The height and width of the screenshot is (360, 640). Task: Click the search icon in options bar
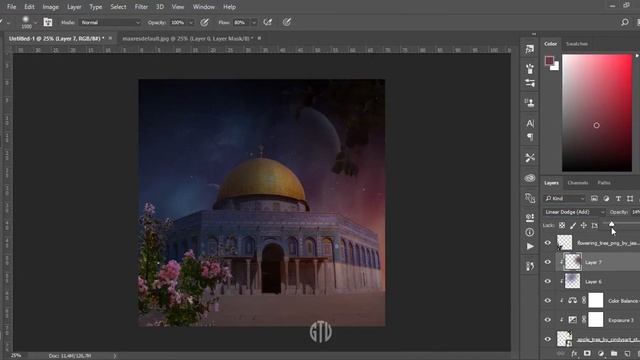(624, 22)
